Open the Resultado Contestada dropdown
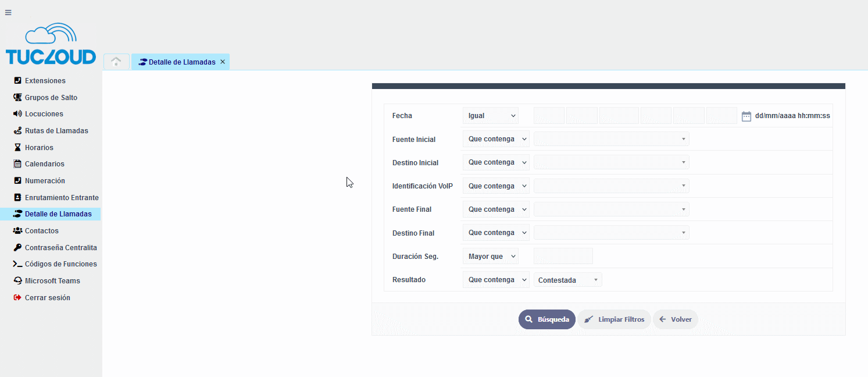Screen dimensions: 868x377 click(x=567, y=280)
